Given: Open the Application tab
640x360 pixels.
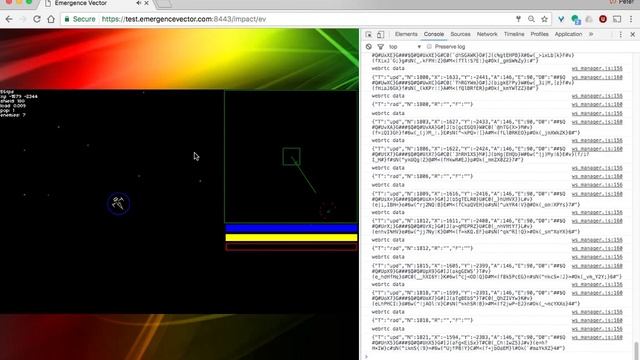Looking at the screenshot, I should 569,34.
